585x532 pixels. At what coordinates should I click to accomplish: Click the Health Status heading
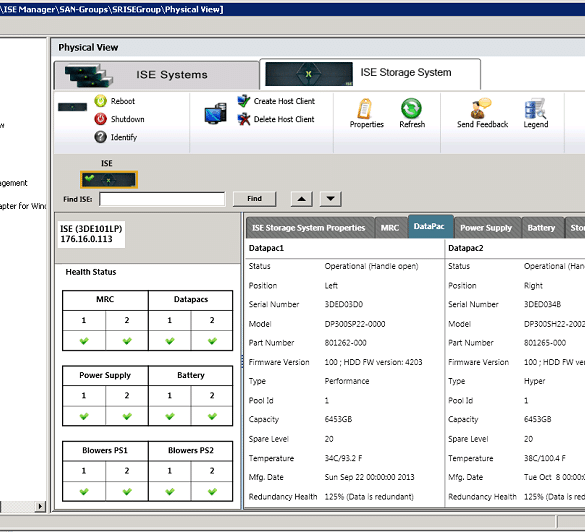(91, 272)
